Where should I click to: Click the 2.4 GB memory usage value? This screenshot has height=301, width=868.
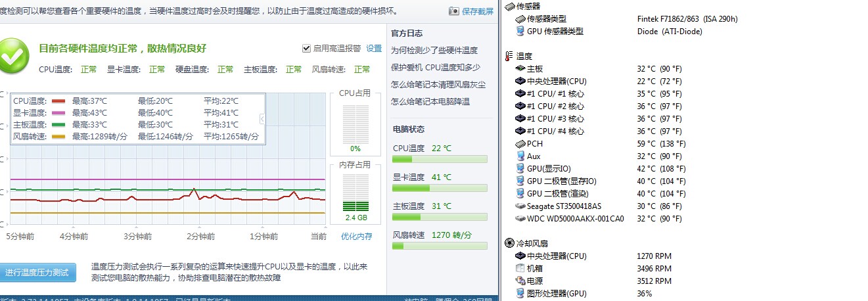click(x=355, y=218)
